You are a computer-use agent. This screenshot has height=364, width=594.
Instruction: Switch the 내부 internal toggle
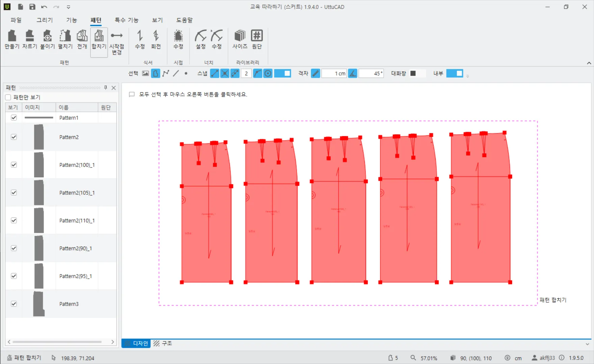455,73
